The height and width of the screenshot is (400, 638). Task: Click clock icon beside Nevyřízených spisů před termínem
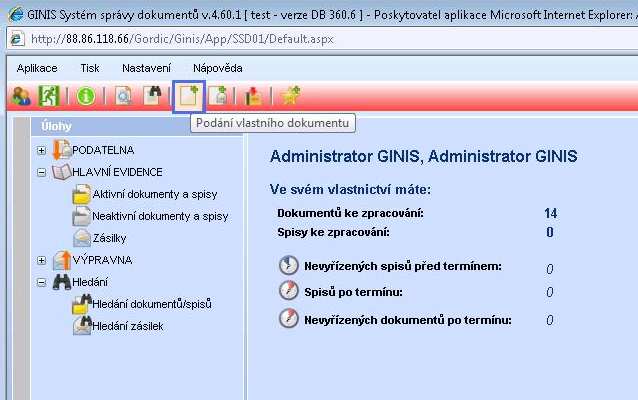coord(289,265)
